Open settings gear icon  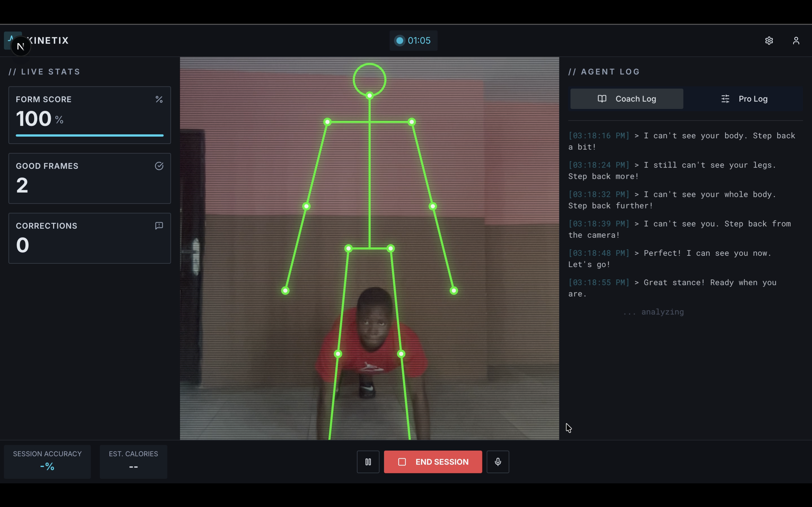(769, 41)
